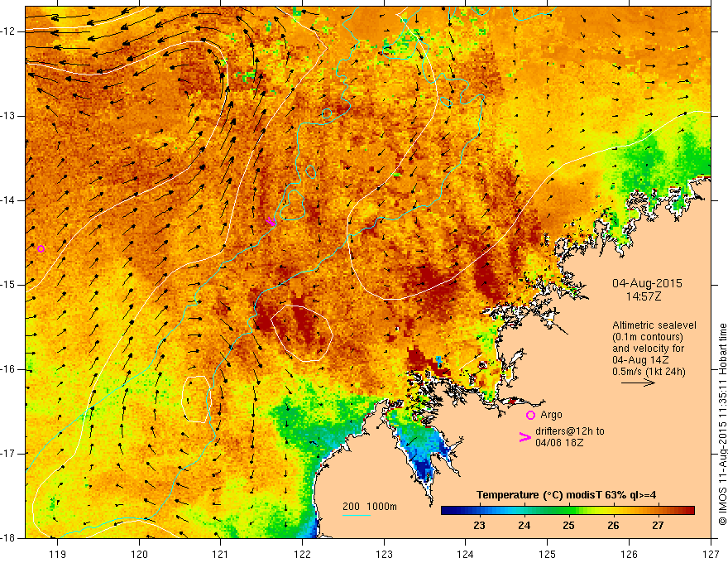Click the Argo legend circle symbol
Viewport: 728px width, 563px height.
click(530, 416)
